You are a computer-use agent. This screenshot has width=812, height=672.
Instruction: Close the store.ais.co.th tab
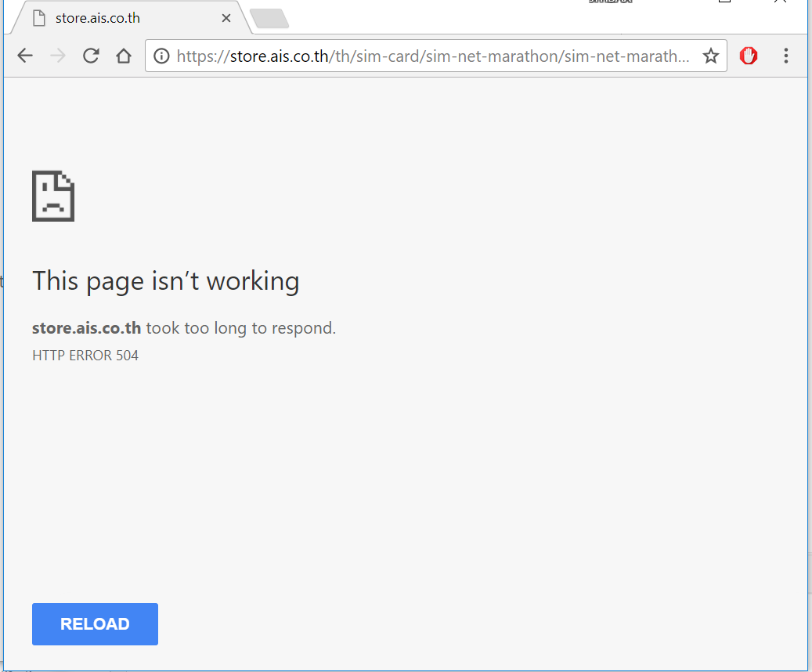(226, 18)
